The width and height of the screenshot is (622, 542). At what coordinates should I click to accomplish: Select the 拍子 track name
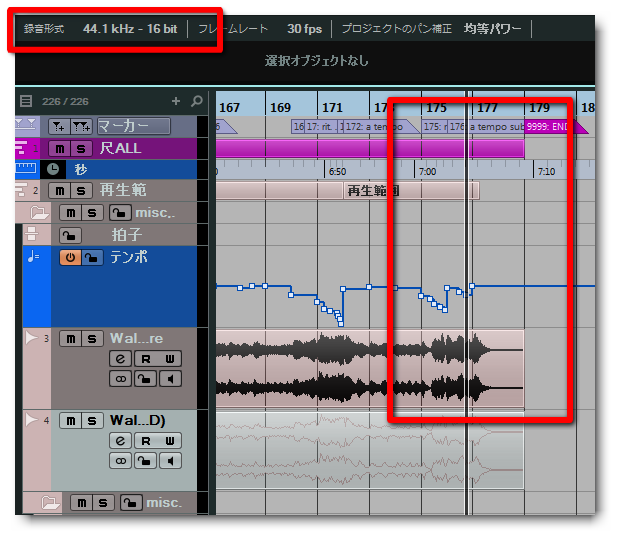click(127, 235)
